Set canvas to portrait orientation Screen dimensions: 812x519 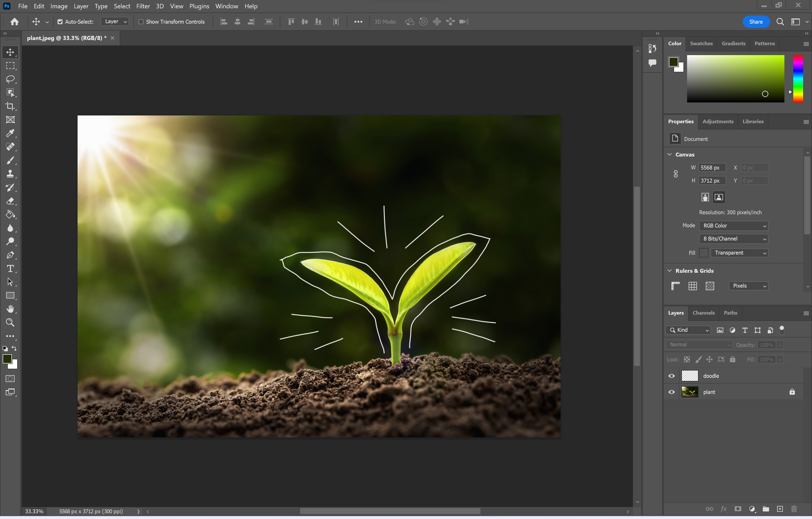[x=705, y=197]
